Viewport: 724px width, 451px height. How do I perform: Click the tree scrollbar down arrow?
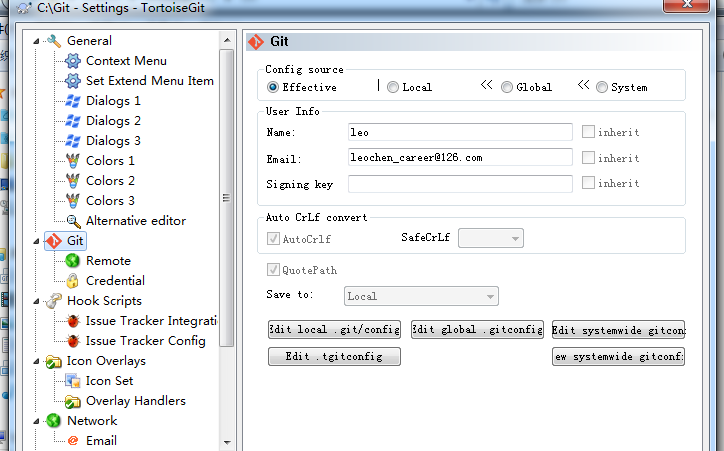[227, 442]
